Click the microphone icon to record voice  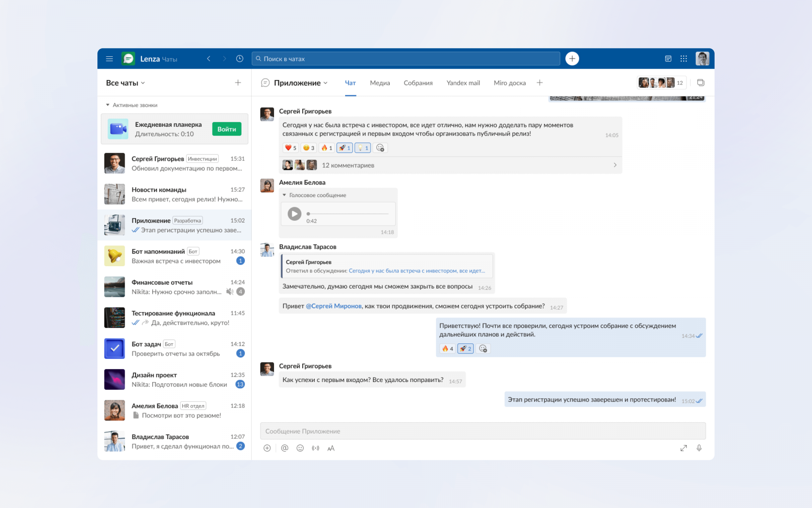[699, 448]
